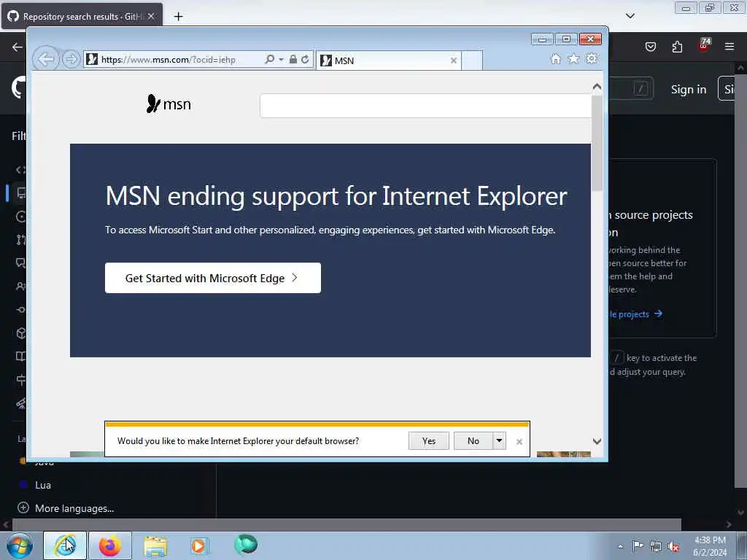Open the Firefox hamburger menu
The image size is (747, 560).
[x=729, y=47]
